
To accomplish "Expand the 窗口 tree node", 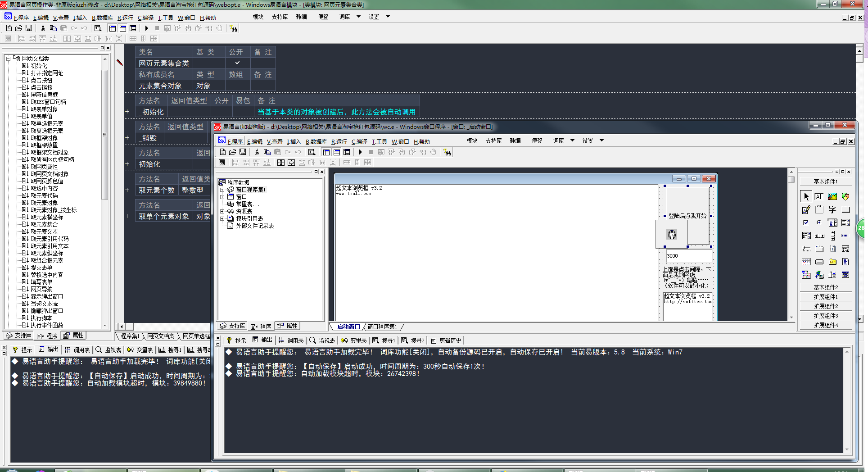I will click(222, 197).
